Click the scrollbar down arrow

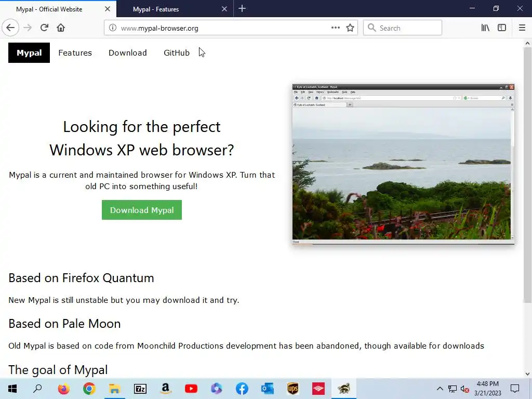pos(527,374)
